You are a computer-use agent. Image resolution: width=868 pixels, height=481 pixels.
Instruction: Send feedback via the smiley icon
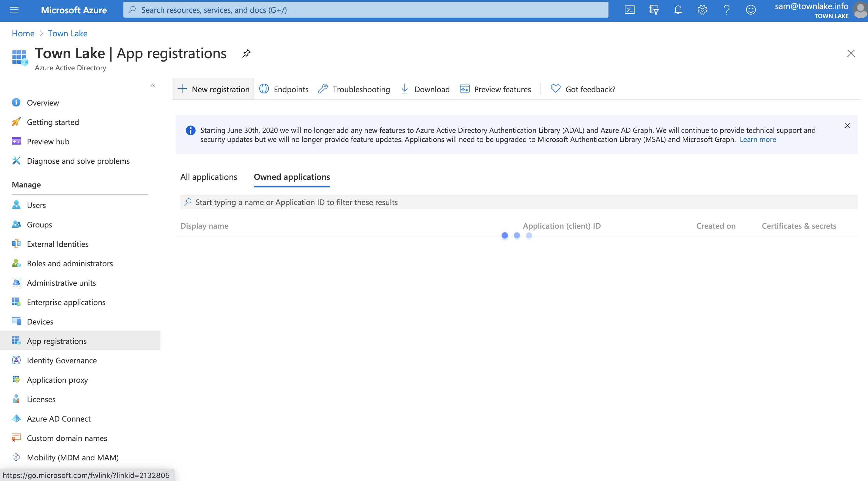point(751,10)
